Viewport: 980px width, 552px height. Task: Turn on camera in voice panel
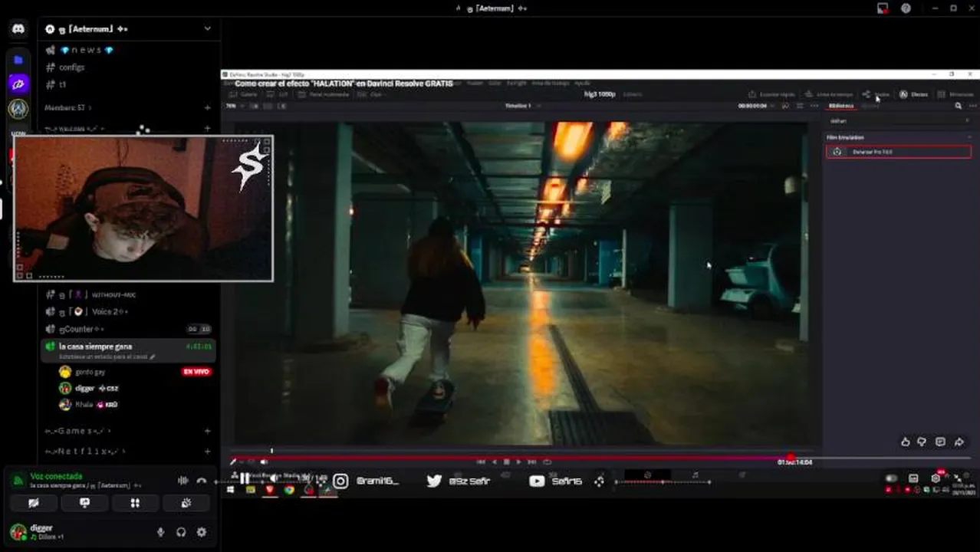tap(34, 503)
